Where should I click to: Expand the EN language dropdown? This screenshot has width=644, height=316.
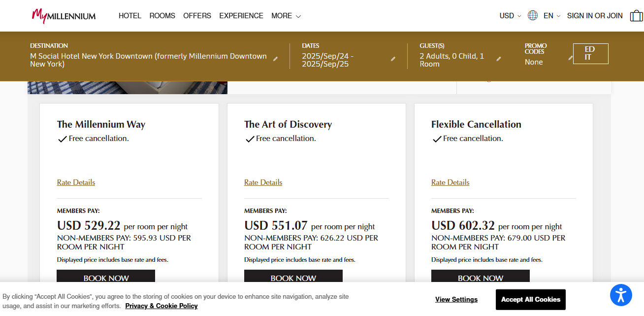coord(551,16)
